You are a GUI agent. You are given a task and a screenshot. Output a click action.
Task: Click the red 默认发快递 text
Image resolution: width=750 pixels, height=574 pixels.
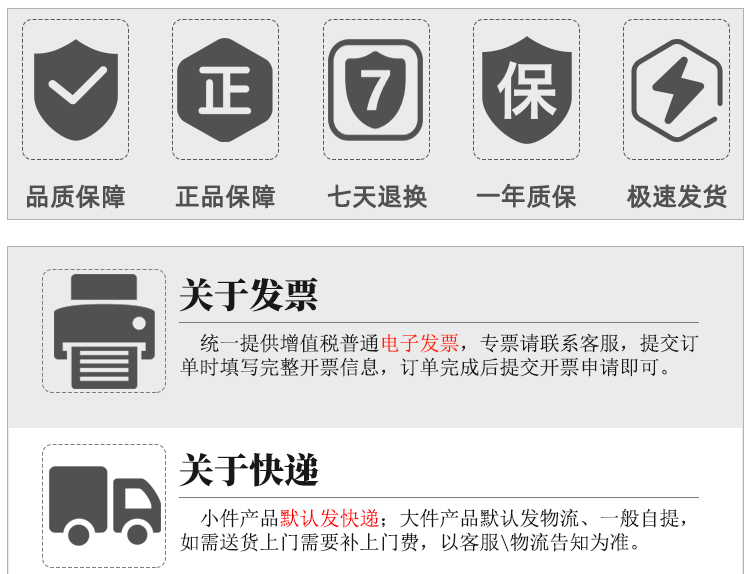click(330, 518)
